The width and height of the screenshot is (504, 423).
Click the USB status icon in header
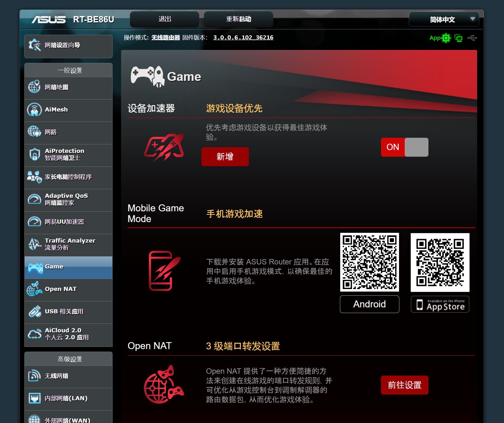(x=472, y=38)
